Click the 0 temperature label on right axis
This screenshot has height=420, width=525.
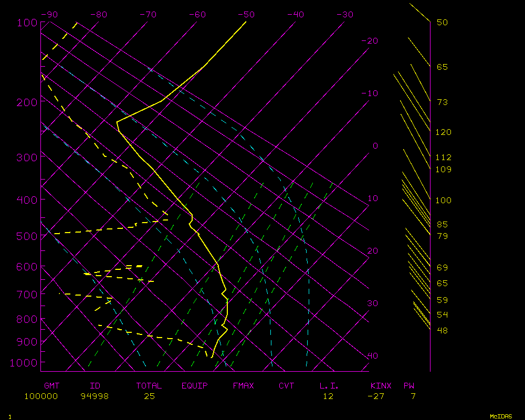[375, 146]
